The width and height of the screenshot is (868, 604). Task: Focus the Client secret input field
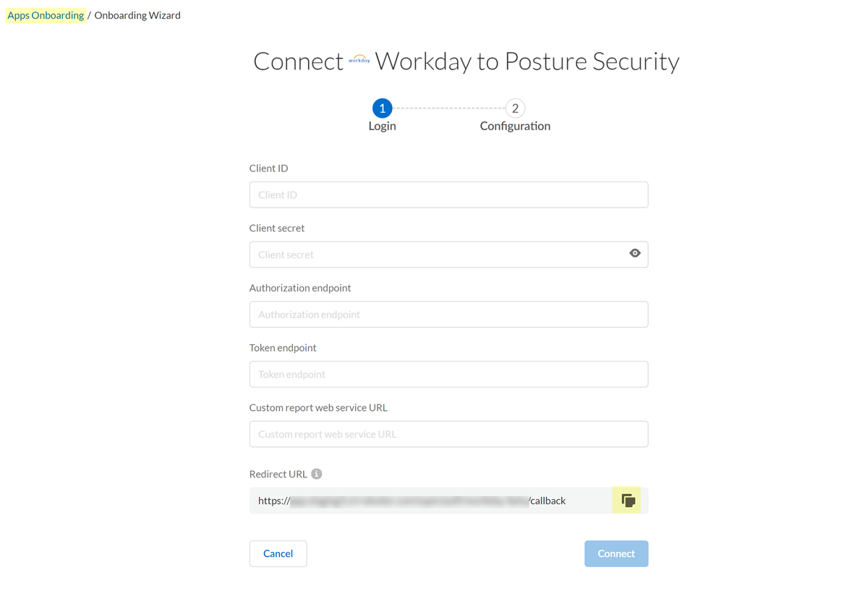pyautogui.click(x=434, y=255)
